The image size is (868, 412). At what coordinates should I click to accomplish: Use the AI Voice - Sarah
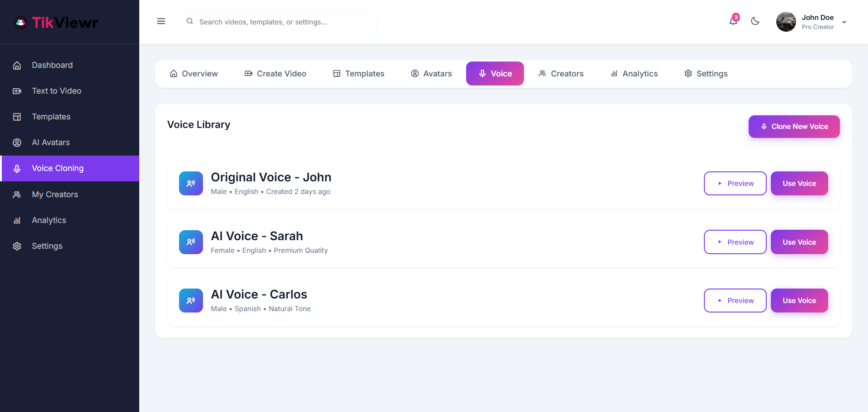[x=799, y=242]
